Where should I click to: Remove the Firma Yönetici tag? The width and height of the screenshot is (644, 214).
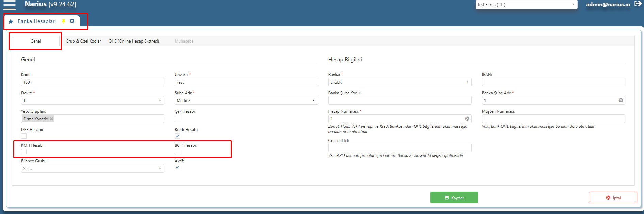(x=52, y=119)
